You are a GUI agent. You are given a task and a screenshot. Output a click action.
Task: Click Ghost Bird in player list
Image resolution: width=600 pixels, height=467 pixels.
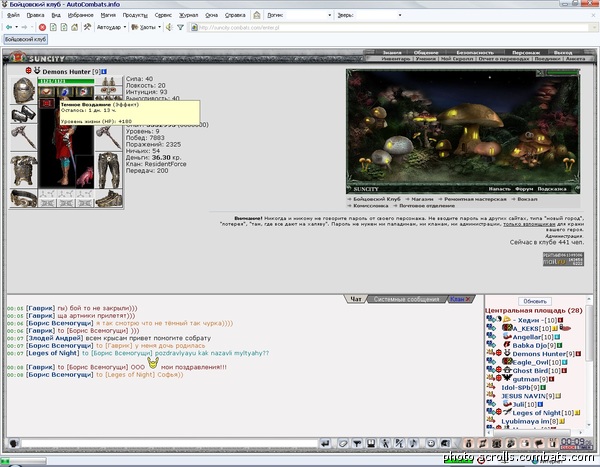tap(530, 371)
